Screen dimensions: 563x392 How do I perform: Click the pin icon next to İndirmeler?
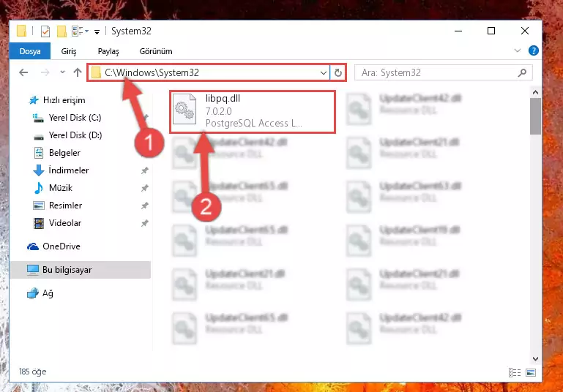coord(144,170)
